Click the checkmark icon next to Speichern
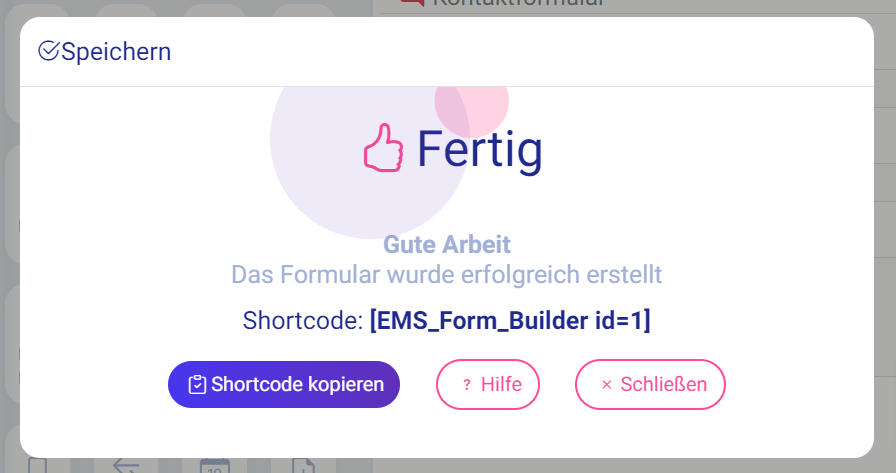 point(49,51)
